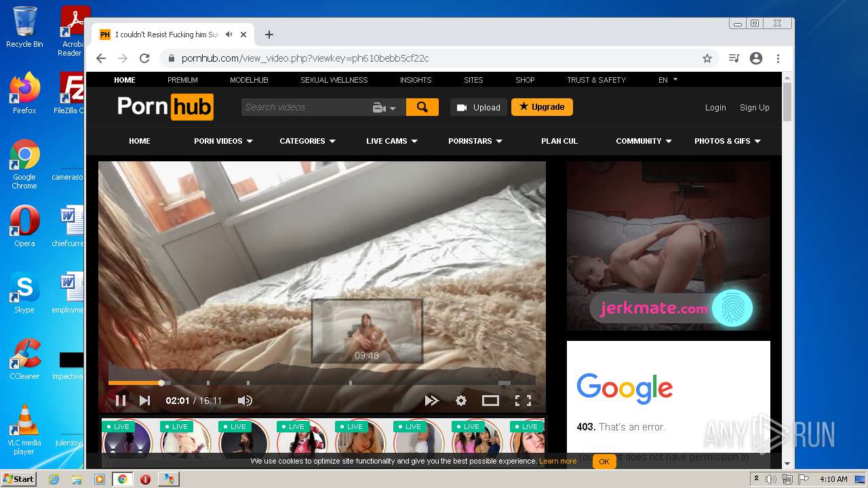
Task: Click the browser address bar URL
Action: (x=305, y=58)
